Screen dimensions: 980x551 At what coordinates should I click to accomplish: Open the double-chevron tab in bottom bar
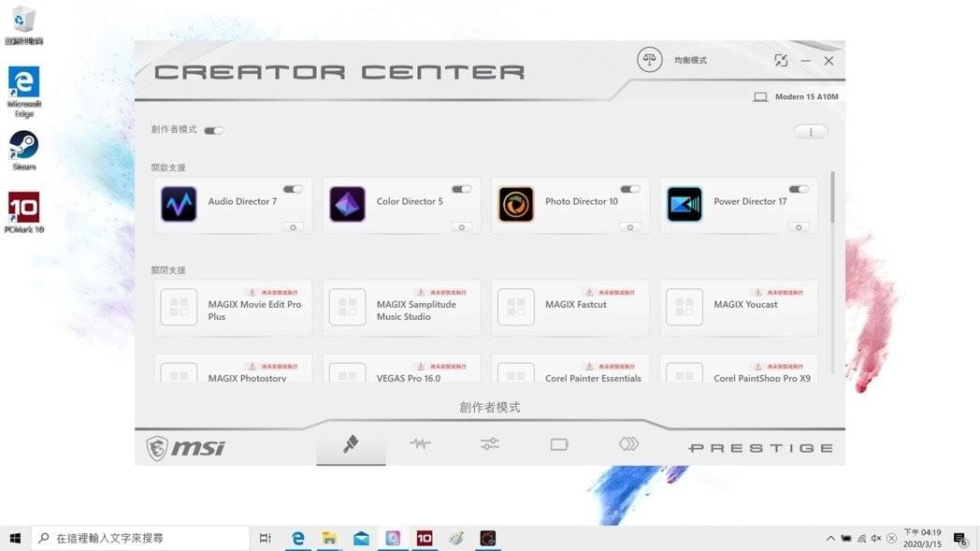628,444
